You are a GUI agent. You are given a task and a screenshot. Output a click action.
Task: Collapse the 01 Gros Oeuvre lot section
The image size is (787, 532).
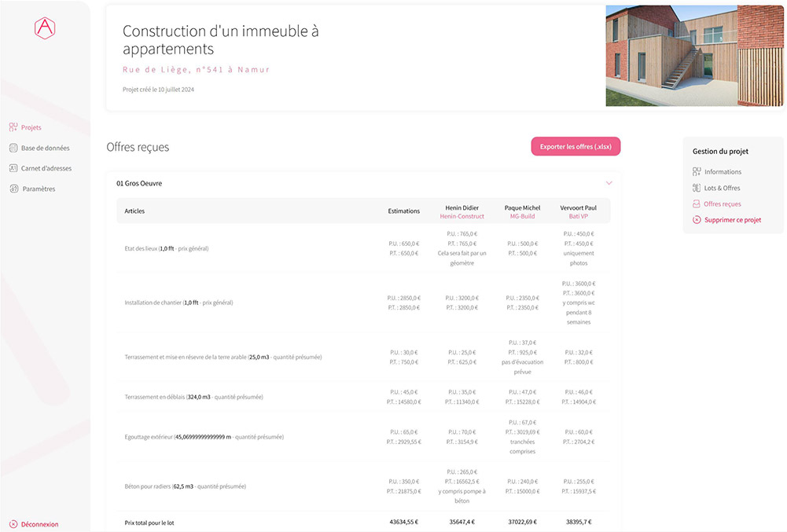609,182
